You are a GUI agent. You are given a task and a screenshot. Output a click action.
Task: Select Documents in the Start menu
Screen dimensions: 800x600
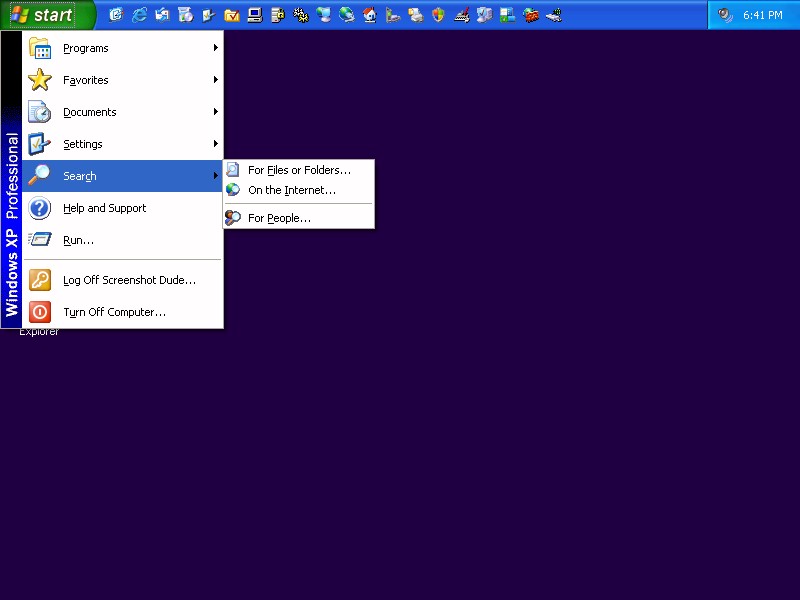pos(123,112)
